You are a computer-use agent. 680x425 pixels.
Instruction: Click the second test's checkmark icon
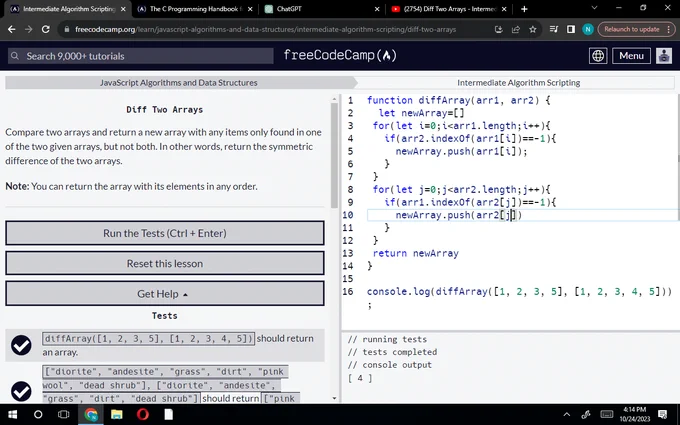point(21,392)
